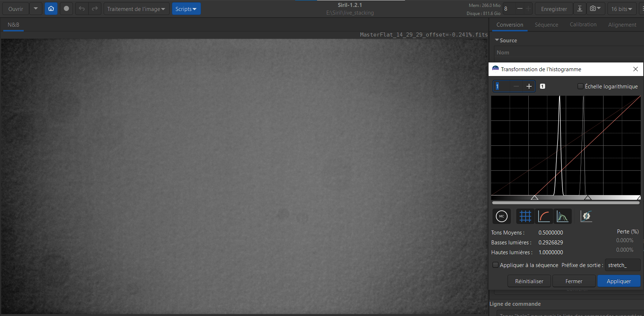Enable Échelle logarithmique checkbox

(x=581, y=86)
